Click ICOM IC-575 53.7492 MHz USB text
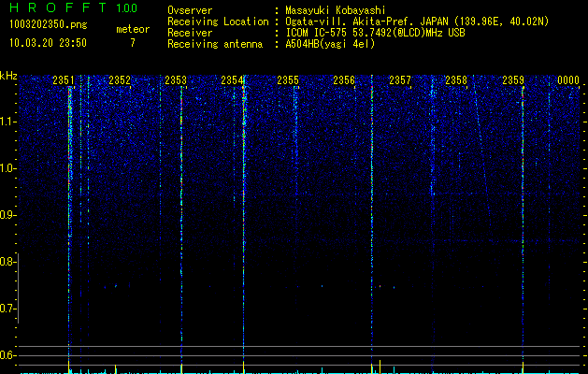588x374 pixels. (375, 33)
